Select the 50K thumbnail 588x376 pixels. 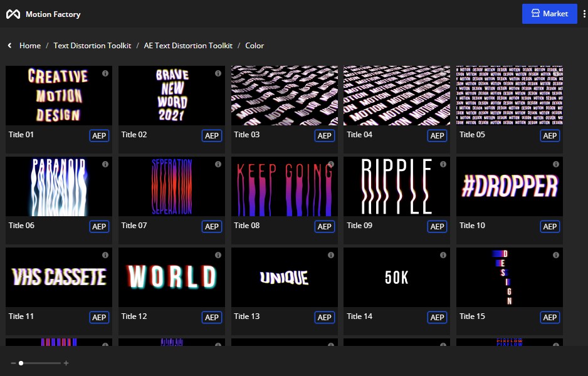click(x=397, y=278)
